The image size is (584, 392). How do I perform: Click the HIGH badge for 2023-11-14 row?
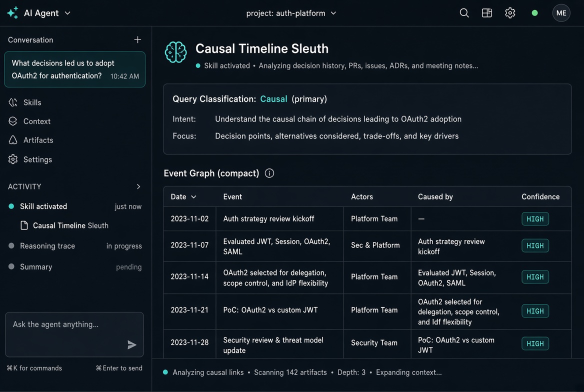535,277
